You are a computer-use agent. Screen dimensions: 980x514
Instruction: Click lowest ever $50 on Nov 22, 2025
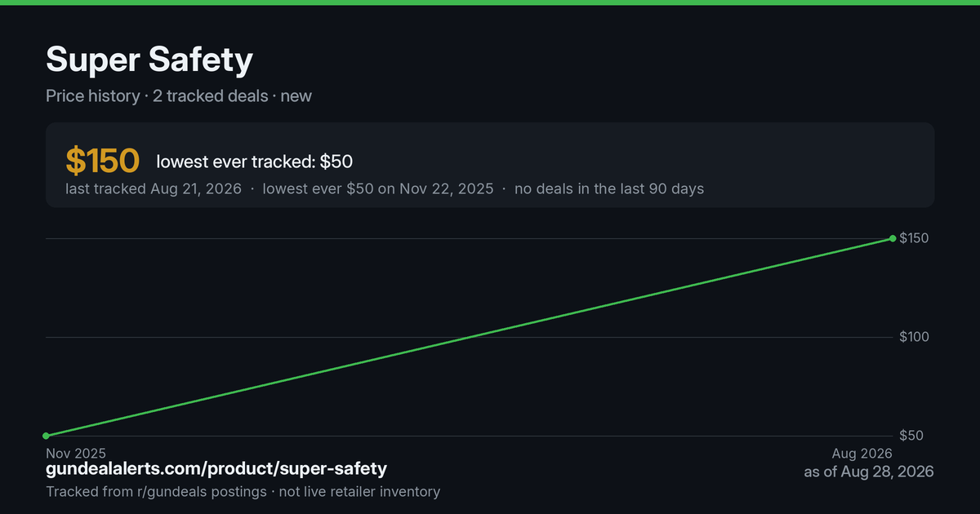click(x=378, y=188)
